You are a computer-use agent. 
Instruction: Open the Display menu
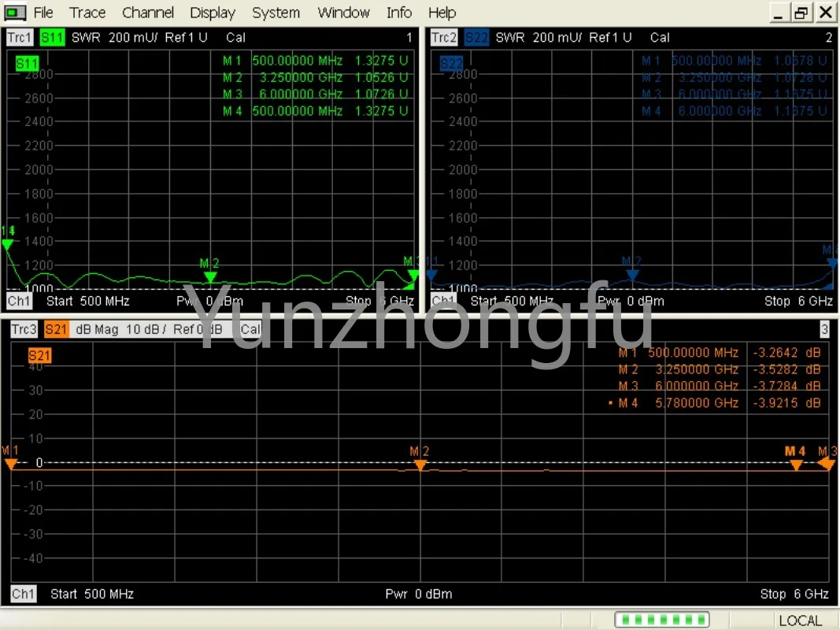coord(212,13)
